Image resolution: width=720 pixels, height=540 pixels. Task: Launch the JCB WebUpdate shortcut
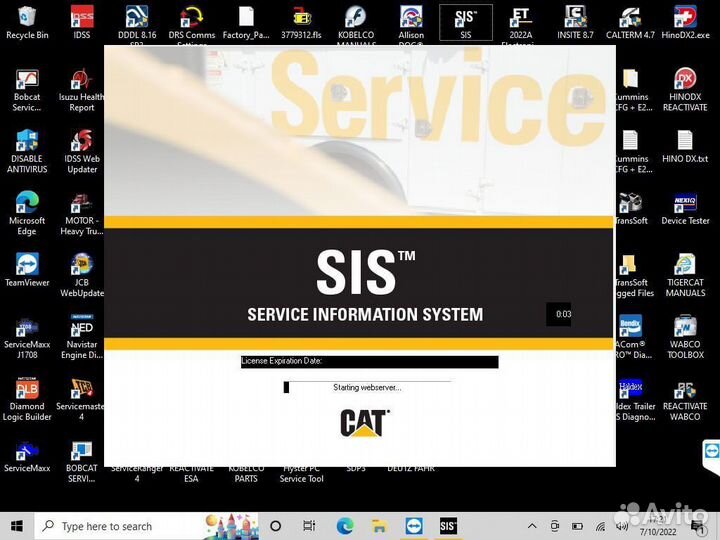coord(82,276)
